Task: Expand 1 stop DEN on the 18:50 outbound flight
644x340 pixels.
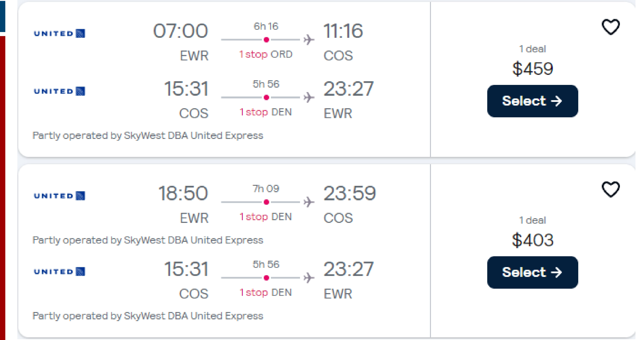Action: (266, 217)
